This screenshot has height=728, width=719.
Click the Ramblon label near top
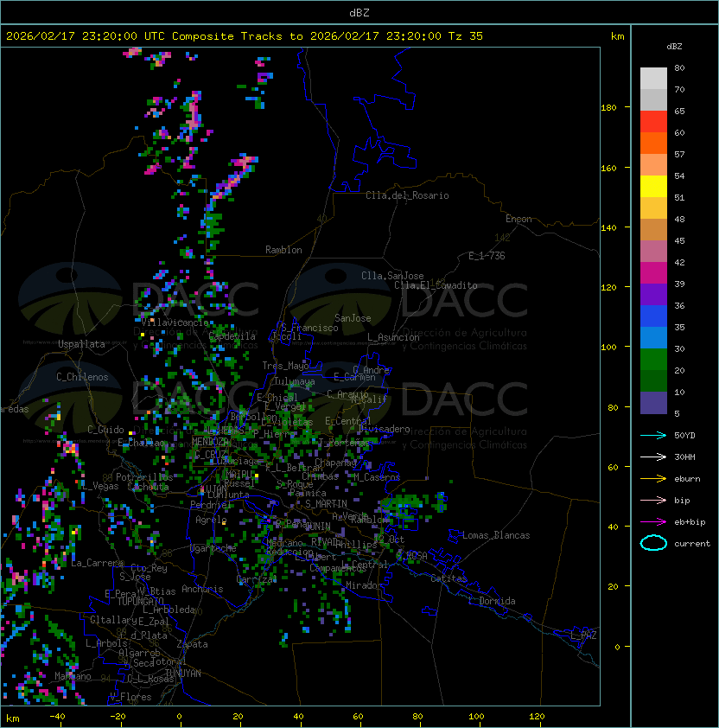[x=283, y=250]
